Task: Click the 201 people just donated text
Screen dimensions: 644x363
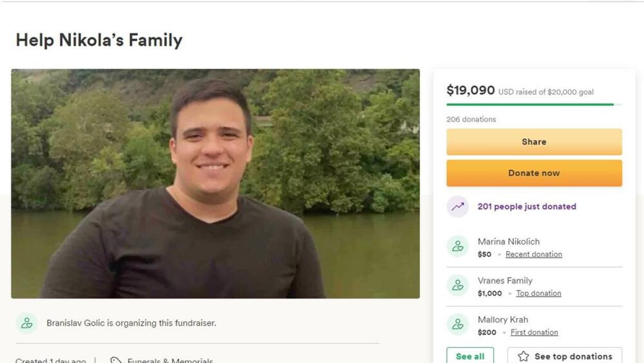Action: pyautogui.click(x=526, y=207)
